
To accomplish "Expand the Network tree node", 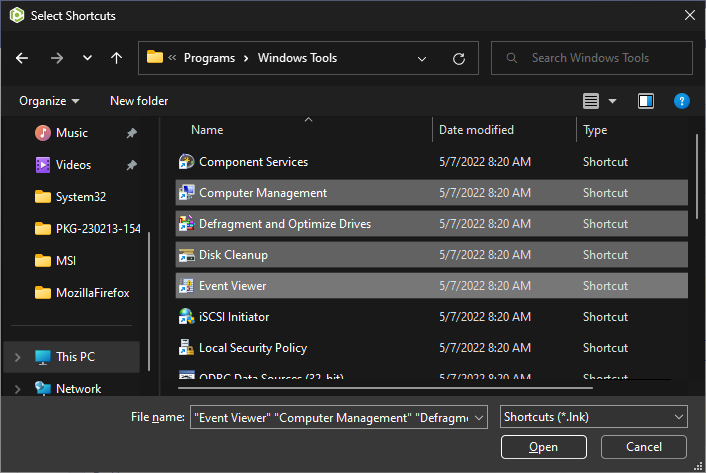I will click(18, 389).
